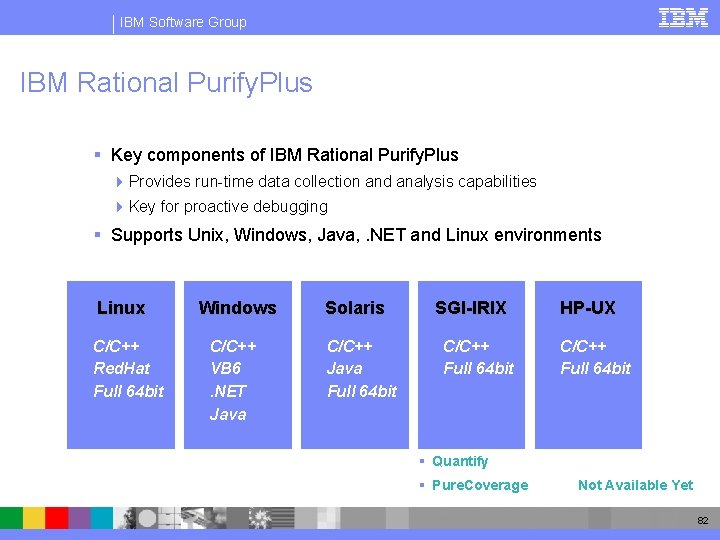720x540 pixels.
Task: Select 'RedHat' in the Linux box
Action: pos(122,368)
